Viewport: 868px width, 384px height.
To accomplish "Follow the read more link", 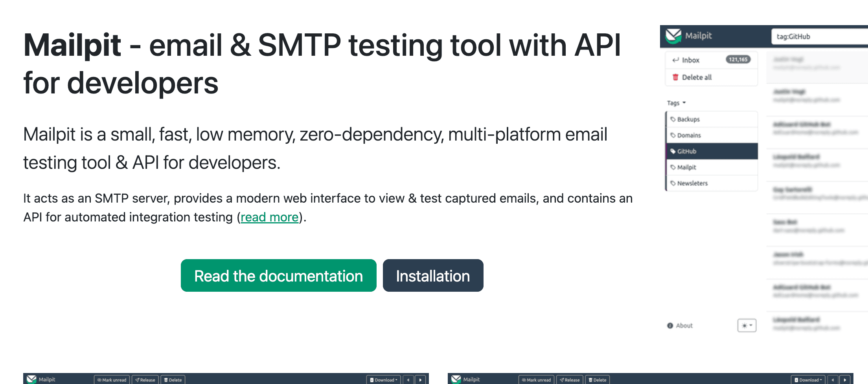I will coord(270,217).
